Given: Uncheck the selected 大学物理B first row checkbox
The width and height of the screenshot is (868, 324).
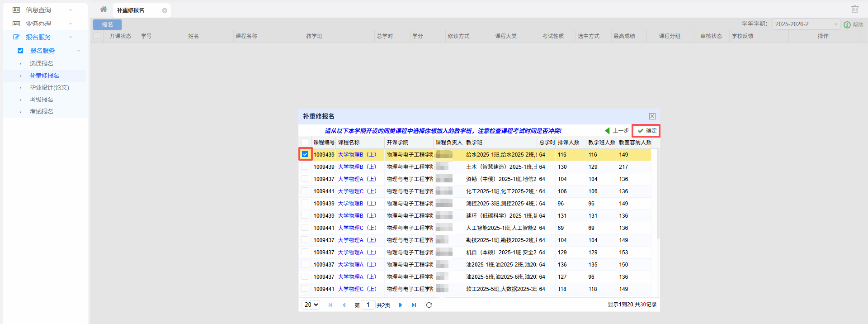Looking at the screenshot, I should tap(305, 154).
